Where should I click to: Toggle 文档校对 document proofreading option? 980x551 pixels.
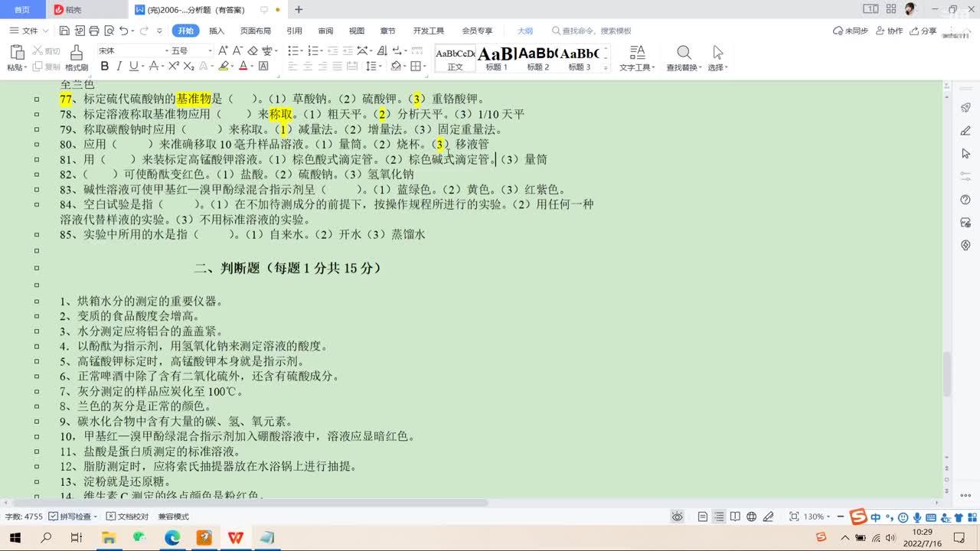click(x=127, y=517)
